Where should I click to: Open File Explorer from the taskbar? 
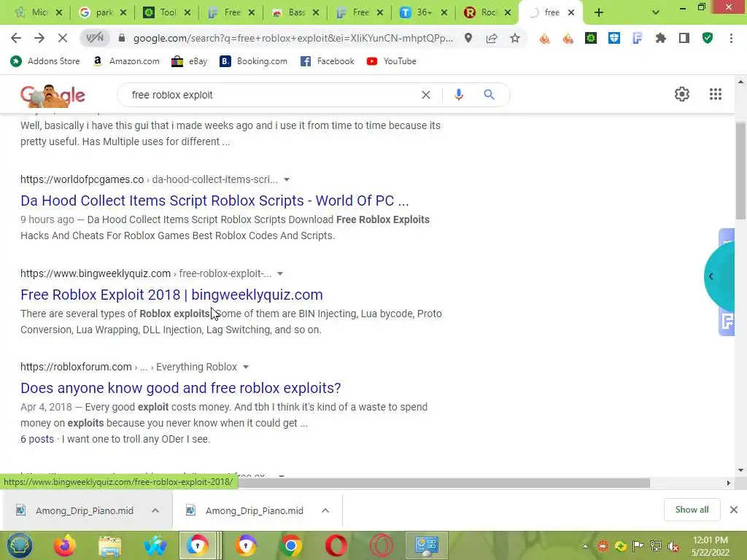[x=110, y=545]
